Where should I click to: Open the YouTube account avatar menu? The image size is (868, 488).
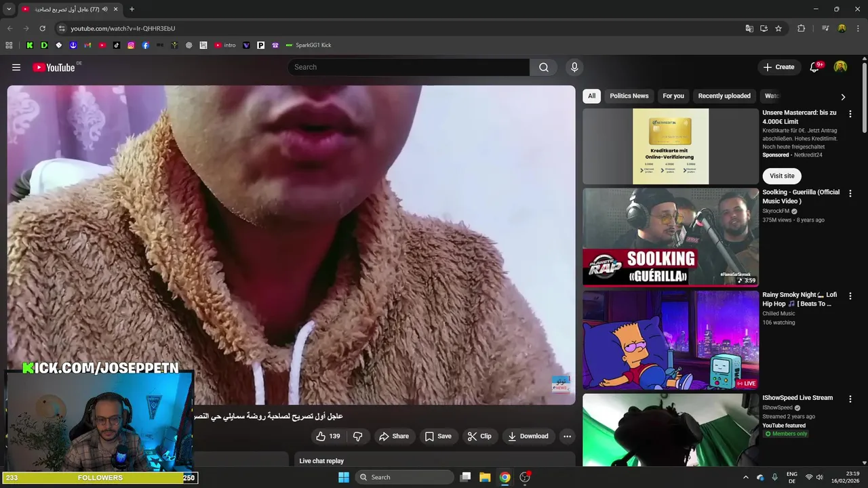840,67
